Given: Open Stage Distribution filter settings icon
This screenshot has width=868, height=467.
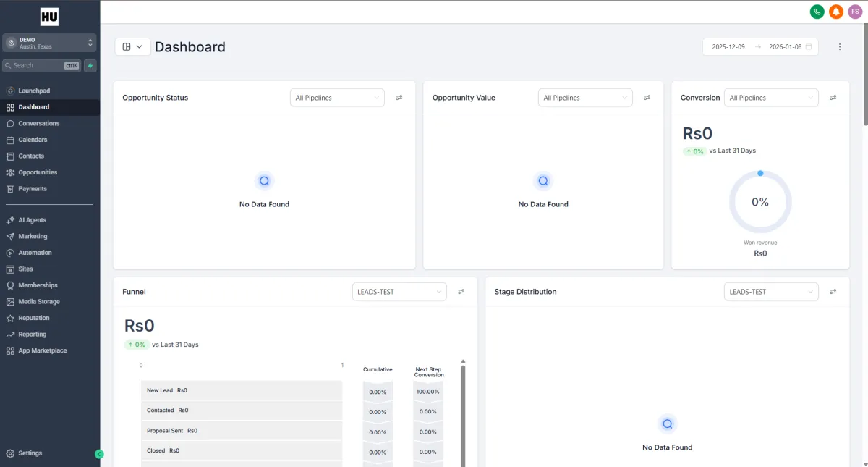Looking at the screenshot, I should point(833,292).
